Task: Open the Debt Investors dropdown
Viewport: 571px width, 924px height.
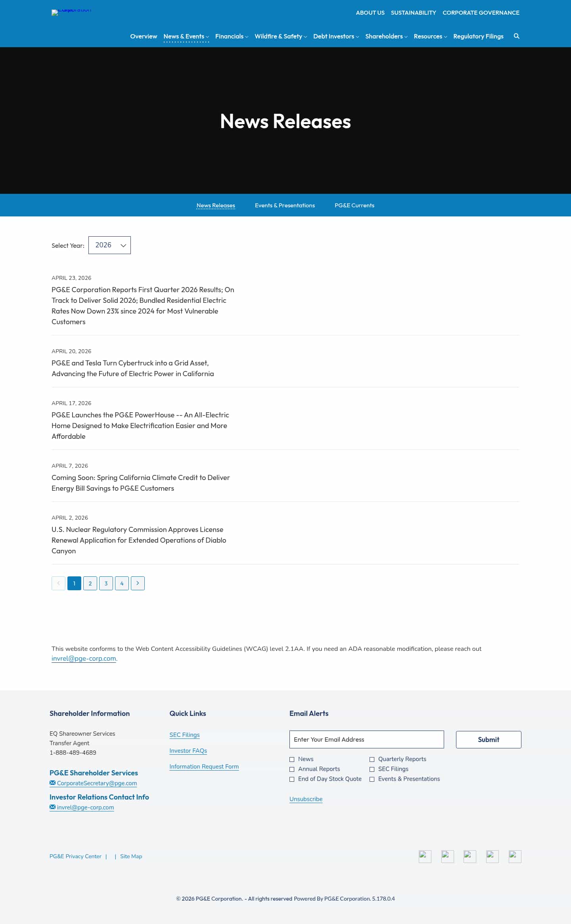Action: (336, 36)
